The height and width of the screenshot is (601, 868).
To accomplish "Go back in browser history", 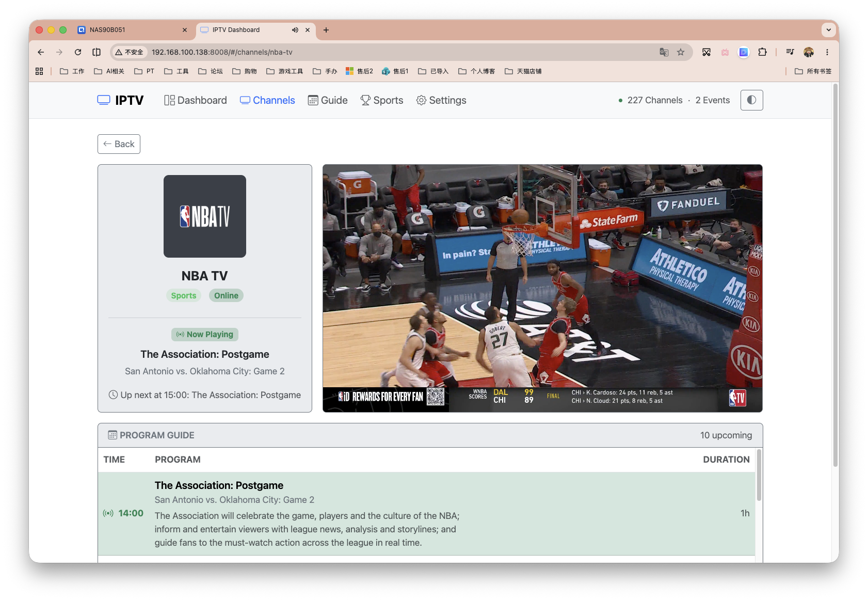I will pos(41,52).
